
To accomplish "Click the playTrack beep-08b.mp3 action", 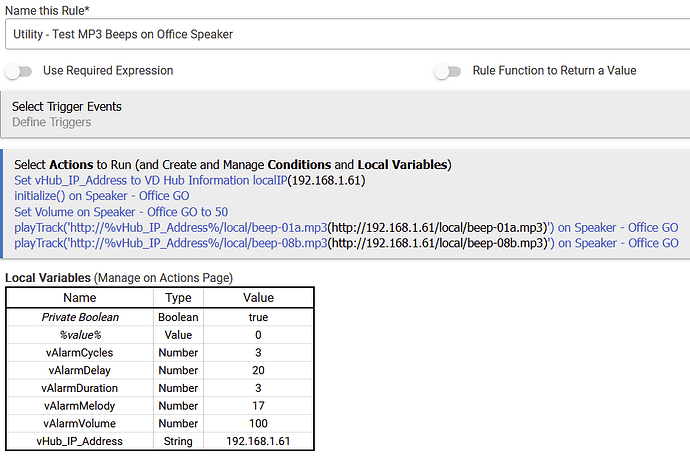I will (x=346, y=243).
